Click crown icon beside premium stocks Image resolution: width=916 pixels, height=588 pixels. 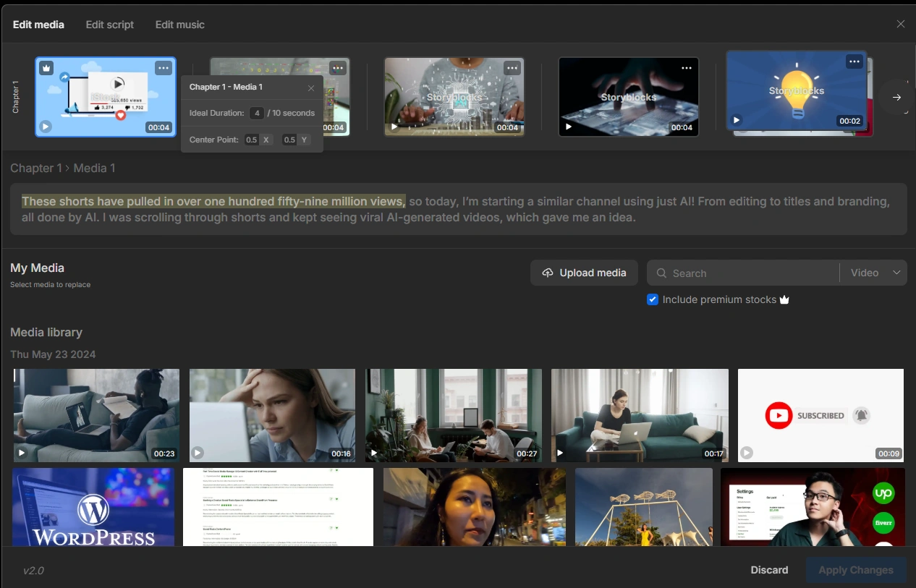784,299
